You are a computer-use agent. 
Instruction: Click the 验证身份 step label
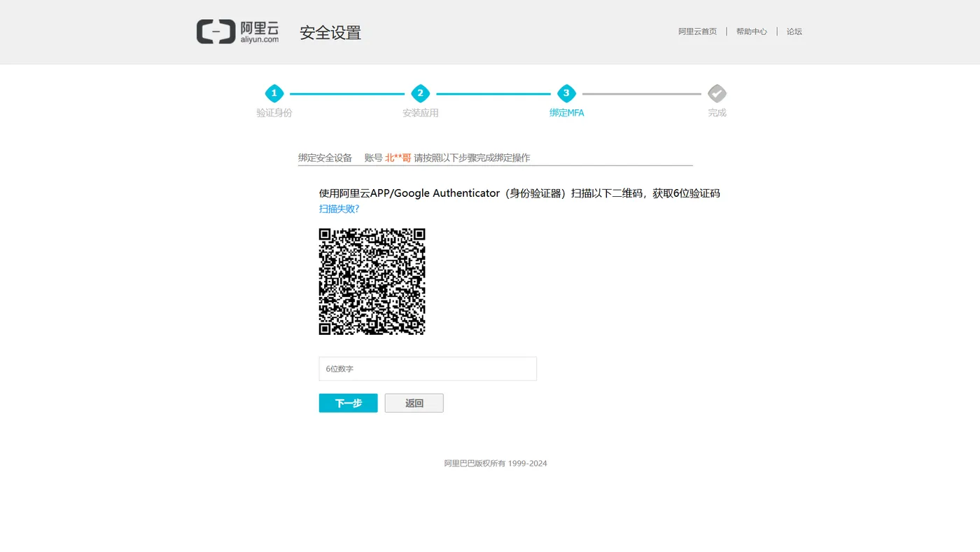pyautogui.click(x=274, y=113)
